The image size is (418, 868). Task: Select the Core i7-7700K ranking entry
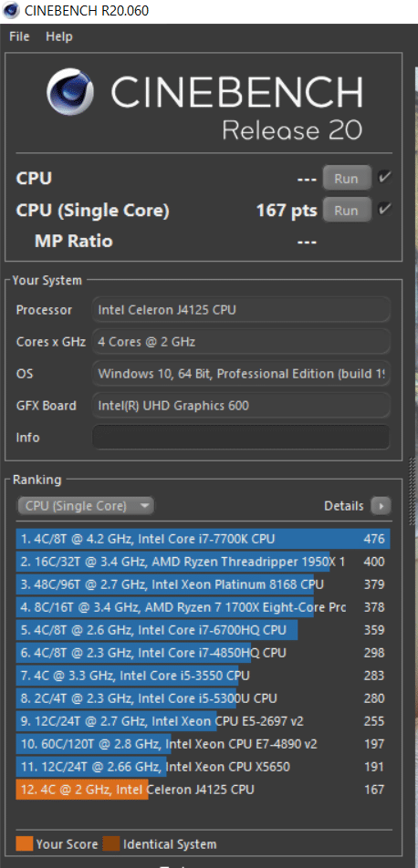click(203, 539)
